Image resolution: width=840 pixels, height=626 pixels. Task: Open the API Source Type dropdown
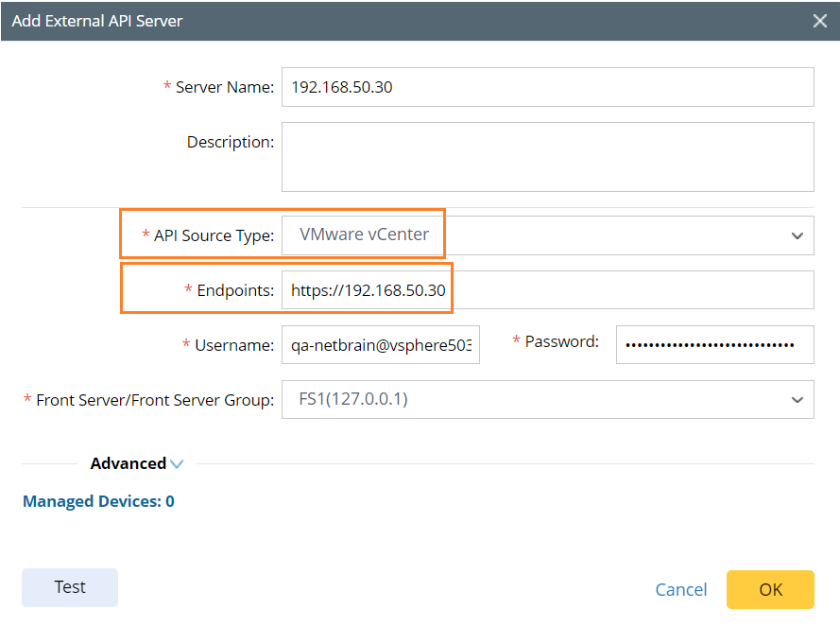798,235
